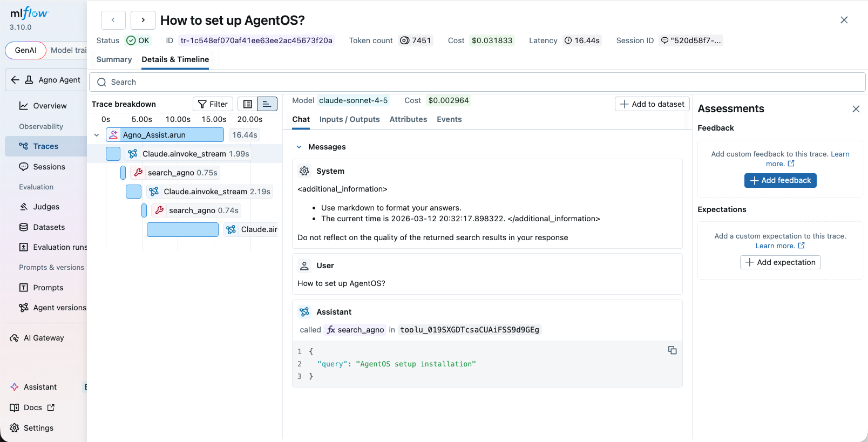Go to next trace arrow
The height and width of the screenshot is (442, 868).
point(143,20)
